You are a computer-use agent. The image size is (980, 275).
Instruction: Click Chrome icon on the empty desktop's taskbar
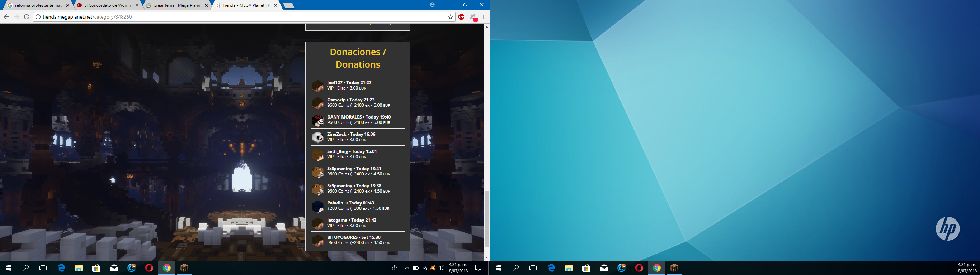[x=657, y=268]
